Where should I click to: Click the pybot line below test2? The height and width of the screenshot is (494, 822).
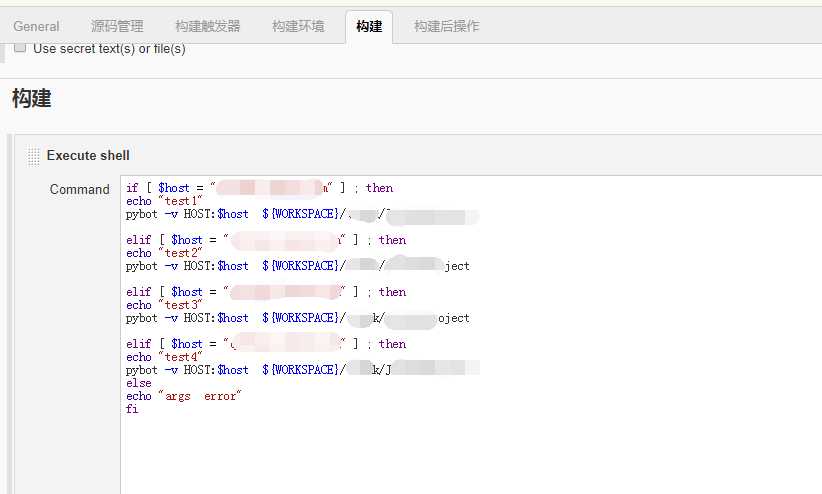coord(298,266)
